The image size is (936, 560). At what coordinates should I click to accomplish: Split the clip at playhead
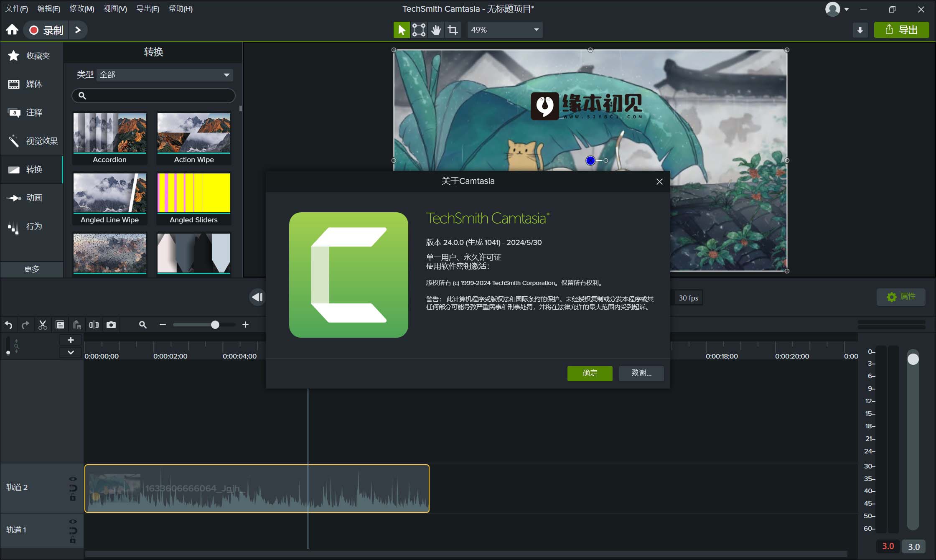[94, 325]
